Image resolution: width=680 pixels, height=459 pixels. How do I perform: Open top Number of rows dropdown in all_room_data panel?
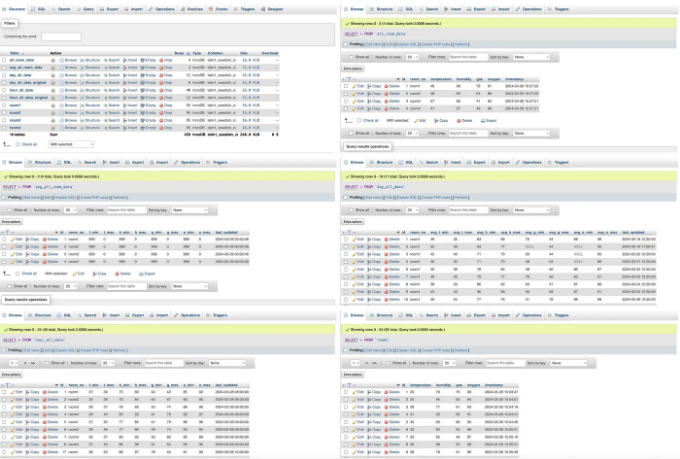click(x=412, y=57)
